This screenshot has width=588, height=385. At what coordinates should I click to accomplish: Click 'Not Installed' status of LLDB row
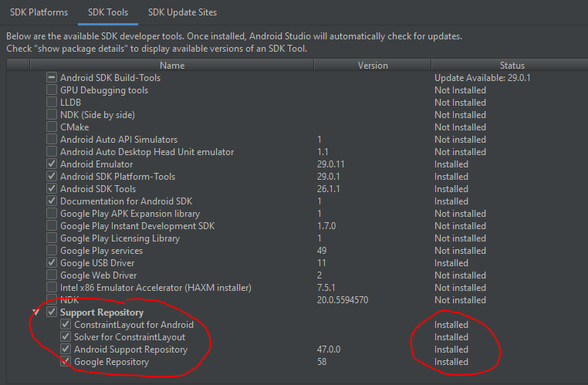click(x=460, y=103)
